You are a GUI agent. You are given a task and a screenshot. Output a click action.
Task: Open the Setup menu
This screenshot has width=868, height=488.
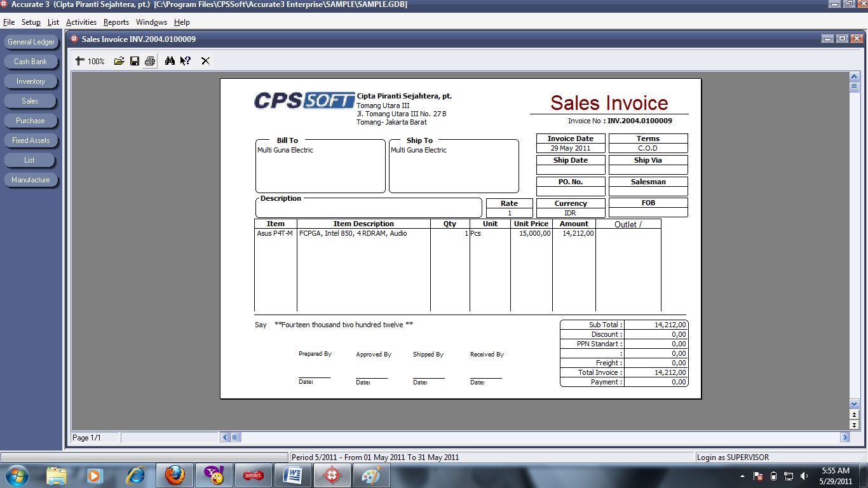pyautogui.click(x=31, y=22)
